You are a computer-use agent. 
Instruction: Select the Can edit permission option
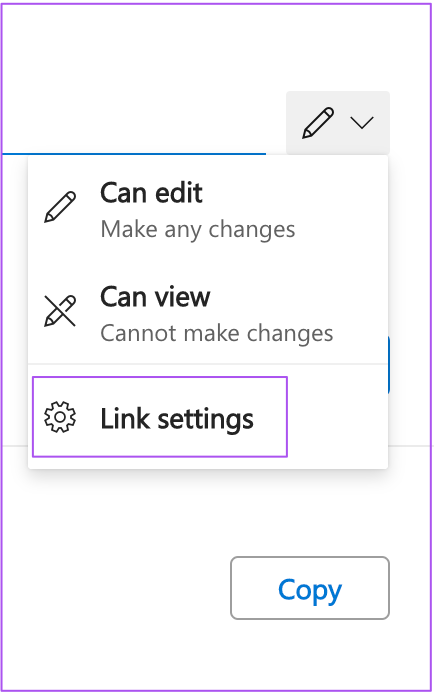208,210
